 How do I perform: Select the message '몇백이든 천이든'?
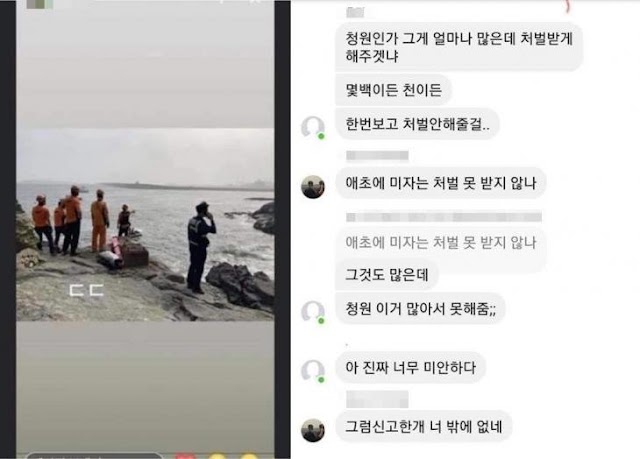click(393, 90)
